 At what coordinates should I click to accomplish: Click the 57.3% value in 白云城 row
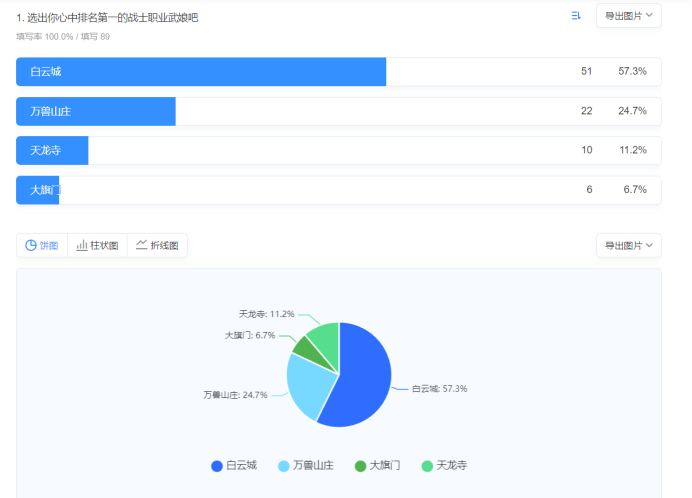click(x=632, y=71)
